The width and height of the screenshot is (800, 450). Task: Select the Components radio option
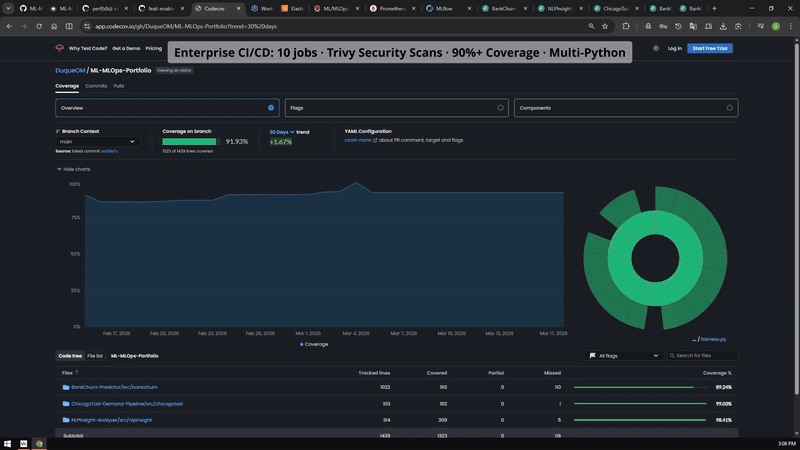click(x=730, y=108)
